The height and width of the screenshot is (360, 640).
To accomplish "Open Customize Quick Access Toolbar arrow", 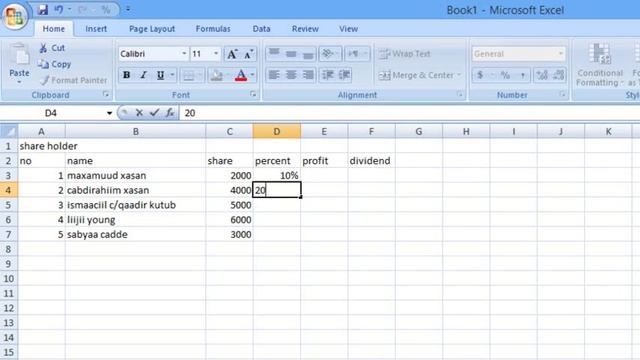I will 128,9.
